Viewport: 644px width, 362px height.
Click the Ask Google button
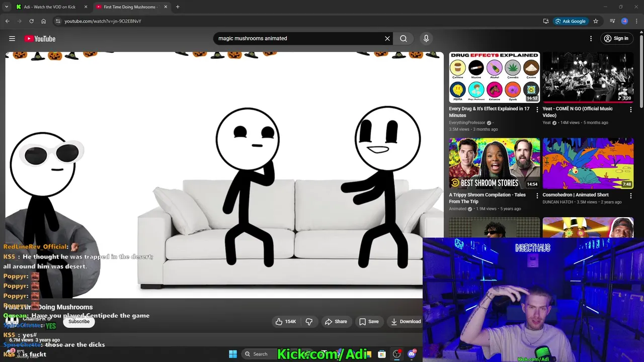(571, 21)
